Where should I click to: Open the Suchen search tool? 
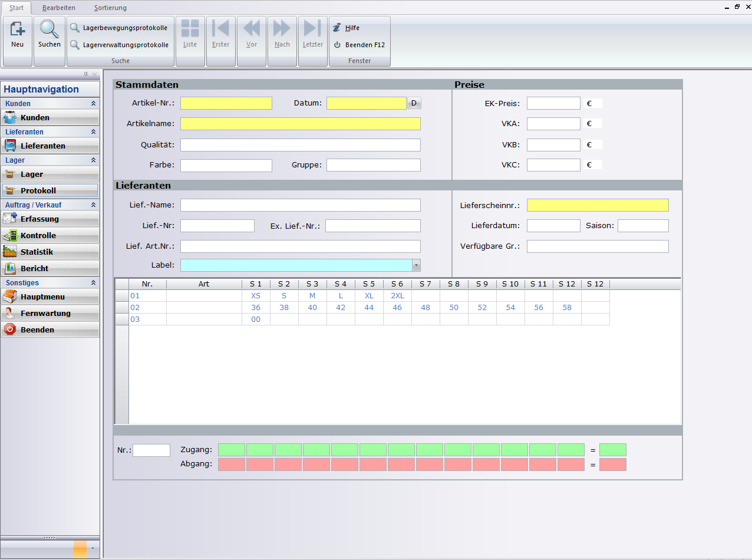tap(50, 34)
